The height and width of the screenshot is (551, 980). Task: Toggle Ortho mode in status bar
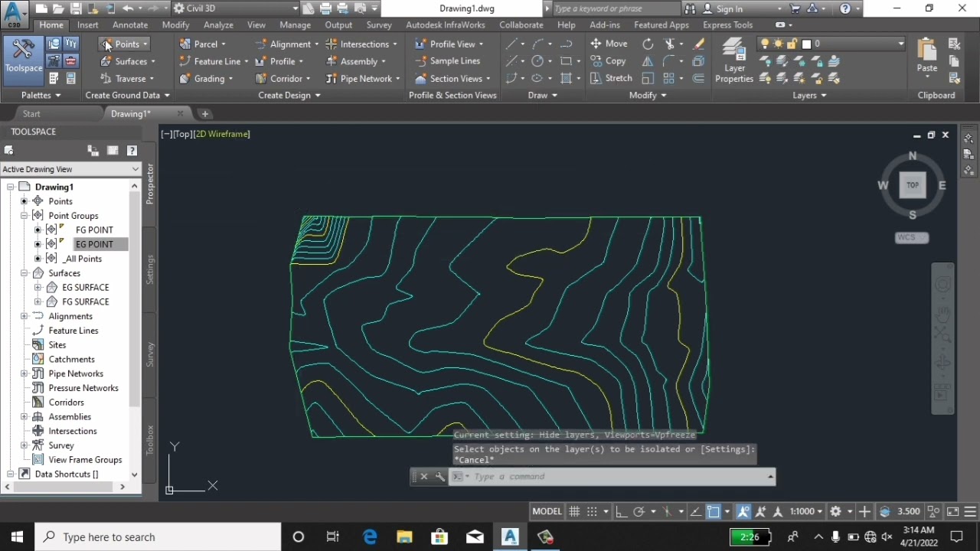(x=621, y=511)
